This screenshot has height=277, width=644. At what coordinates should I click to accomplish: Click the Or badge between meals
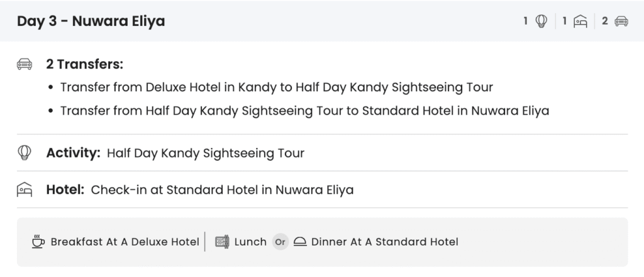click(280, 242)
